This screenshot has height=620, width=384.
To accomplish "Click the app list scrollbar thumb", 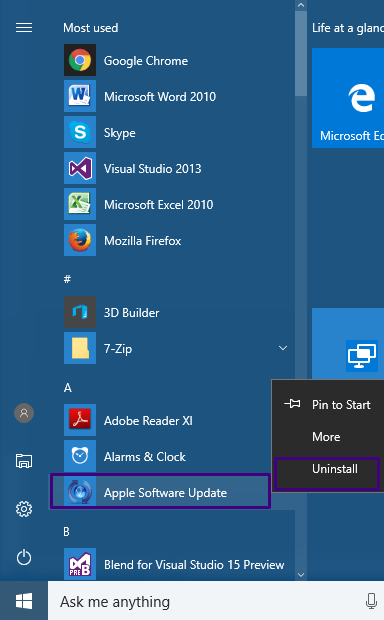I will [x=301, y=53].
